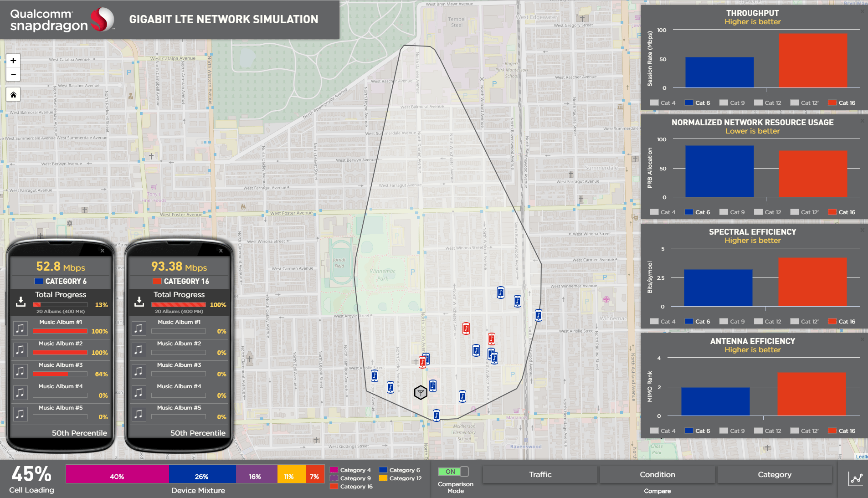This screenshot has width=868, height=498.
Task: Click the cell tower hexagon icon on map
Action: coord(420,392)
